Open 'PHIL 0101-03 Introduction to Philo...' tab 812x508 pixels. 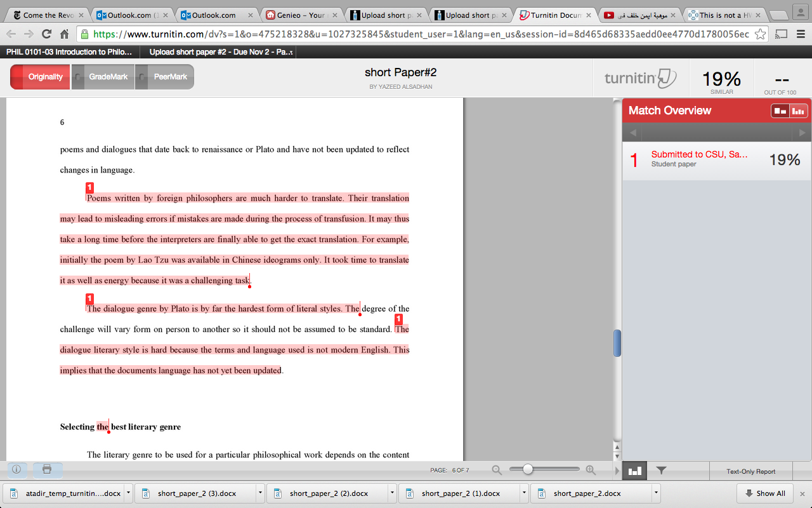[x=70, y=52]
